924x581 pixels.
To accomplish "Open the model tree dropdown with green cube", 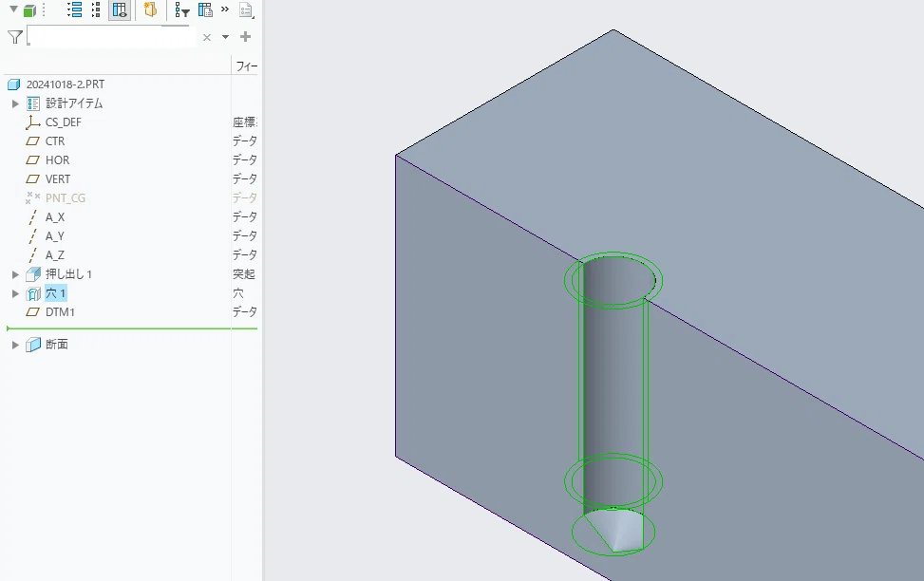I will tap(25, 10).
